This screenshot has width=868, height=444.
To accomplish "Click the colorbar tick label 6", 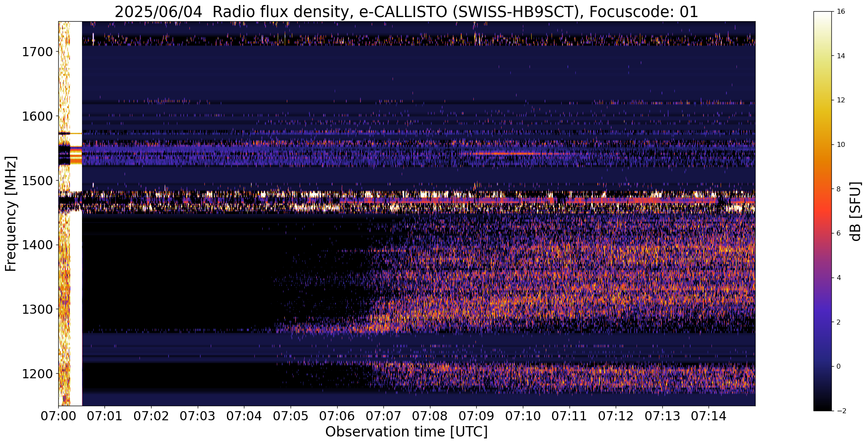I will click(x=838, y=233).
